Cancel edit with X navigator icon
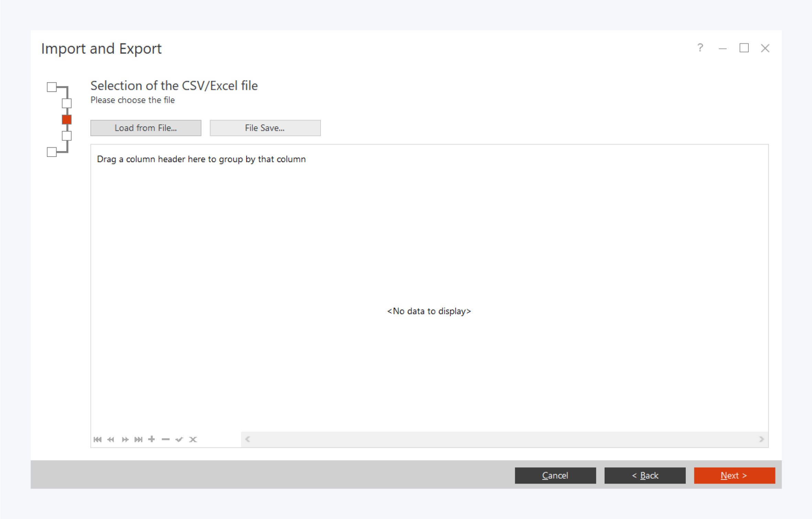This screenshot has height=519, width=812. coord(193,439)
